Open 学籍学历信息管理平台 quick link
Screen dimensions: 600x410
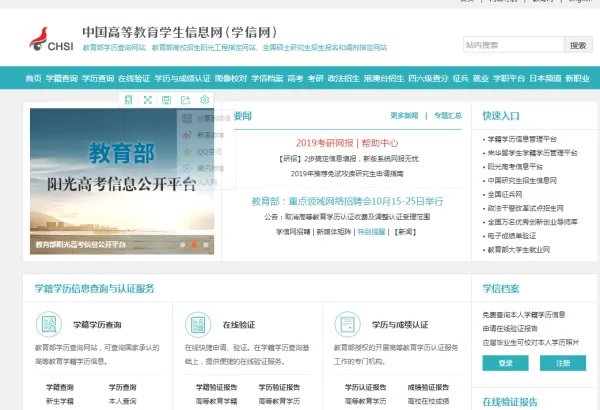[x=522, y=139]
